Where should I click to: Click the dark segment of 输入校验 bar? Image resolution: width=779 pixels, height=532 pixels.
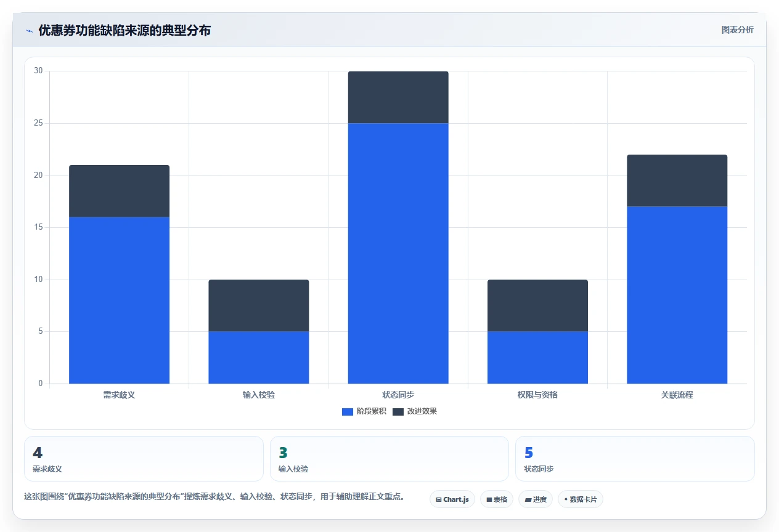pyautogui.click(x=258, y=305)
